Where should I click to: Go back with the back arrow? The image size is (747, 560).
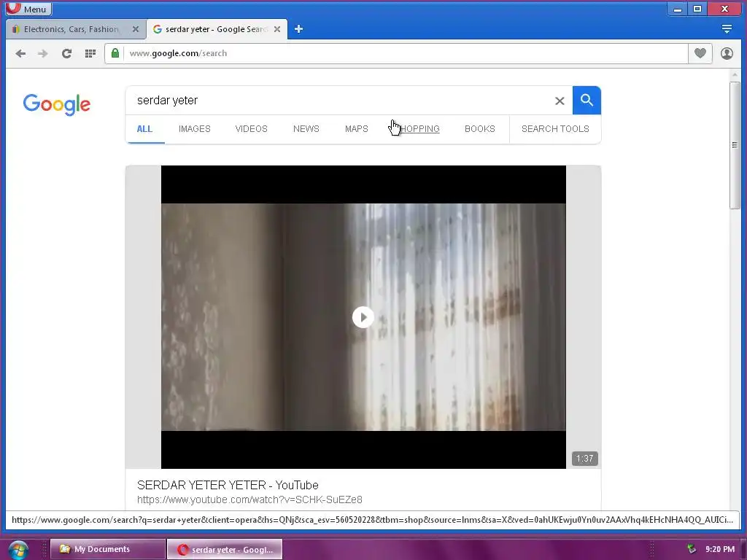click(20, 53)
